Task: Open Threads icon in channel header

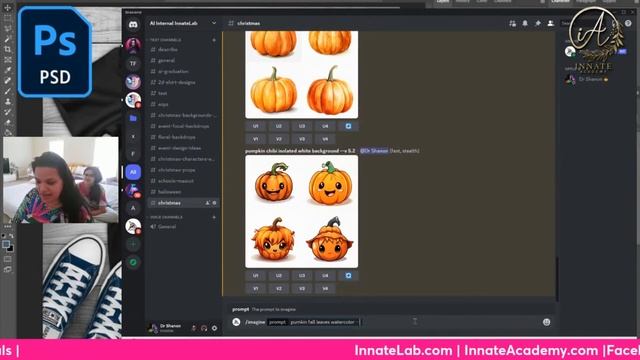Action: 513,24
